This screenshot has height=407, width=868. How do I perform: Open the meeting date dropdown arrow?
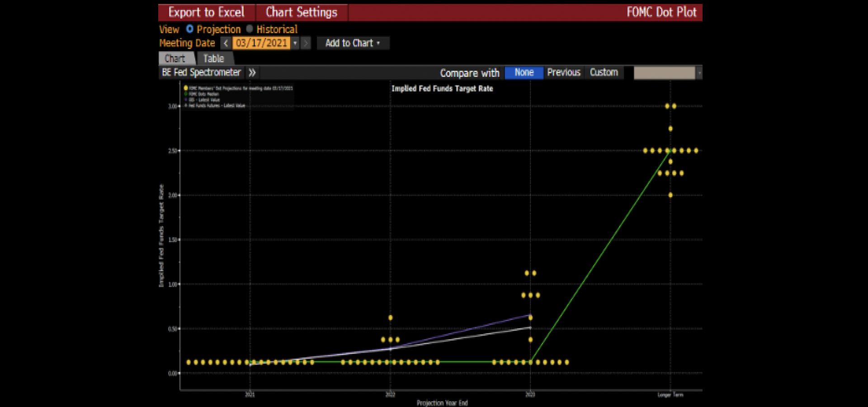point(295,43)
